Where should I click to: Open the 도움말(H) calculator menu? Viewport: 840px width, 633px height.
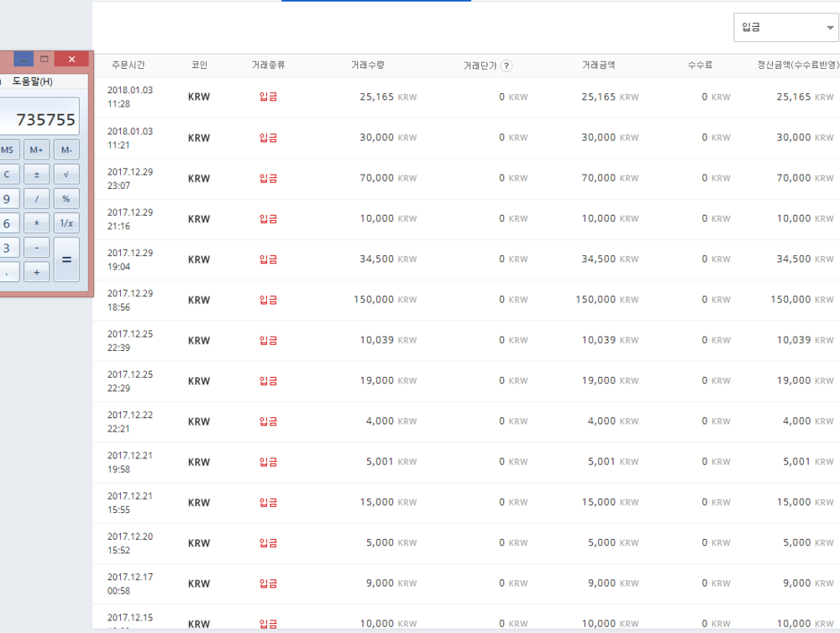click(x=32, y=81)
